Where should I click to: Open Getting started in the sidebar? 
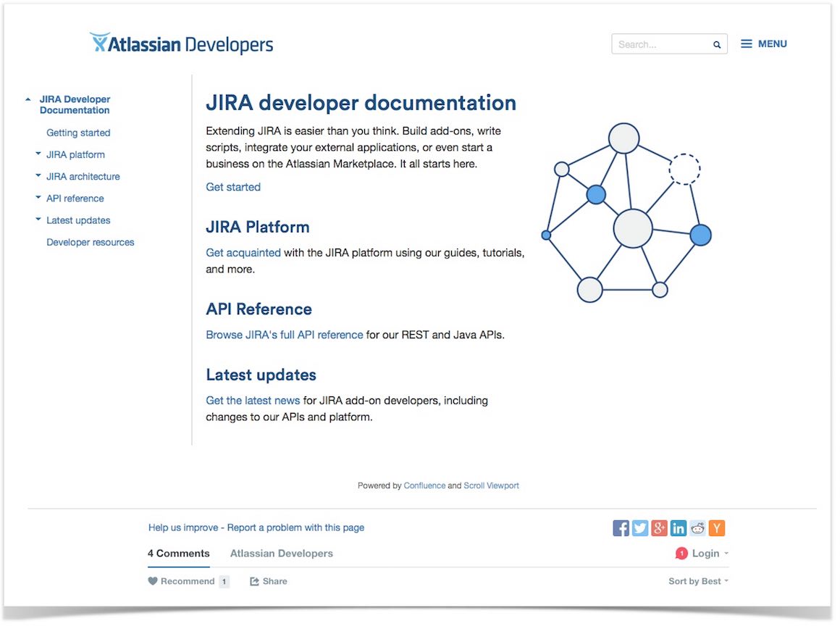pyautogui.click(x=78, y=133)
